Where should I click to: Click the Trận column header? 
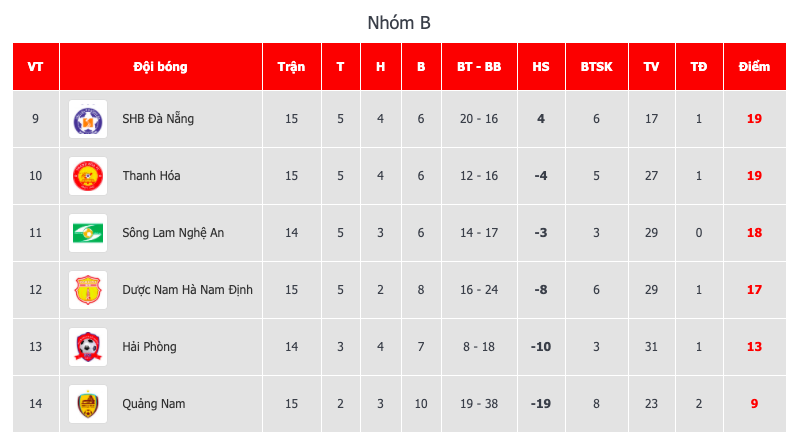[x=291, y=67]
